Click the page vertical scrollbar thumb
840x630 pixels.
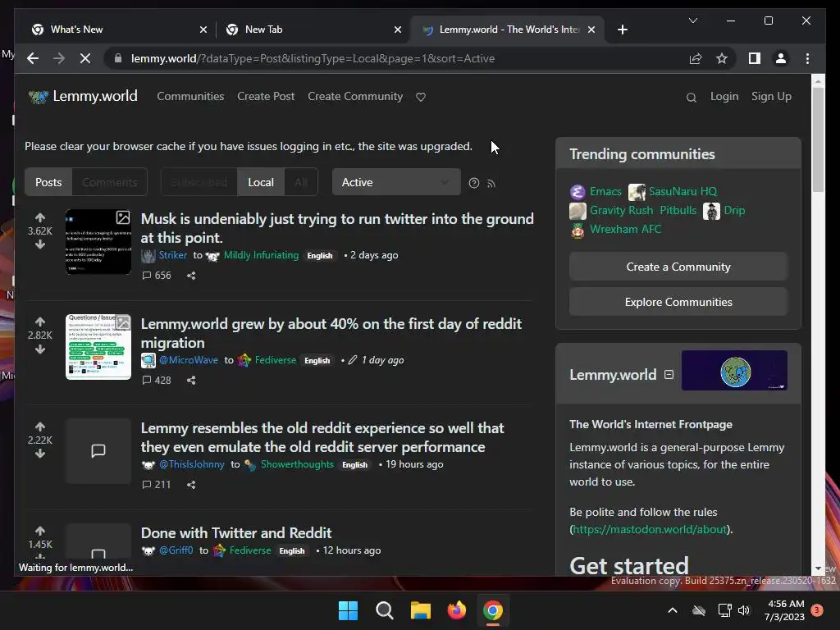818,139
